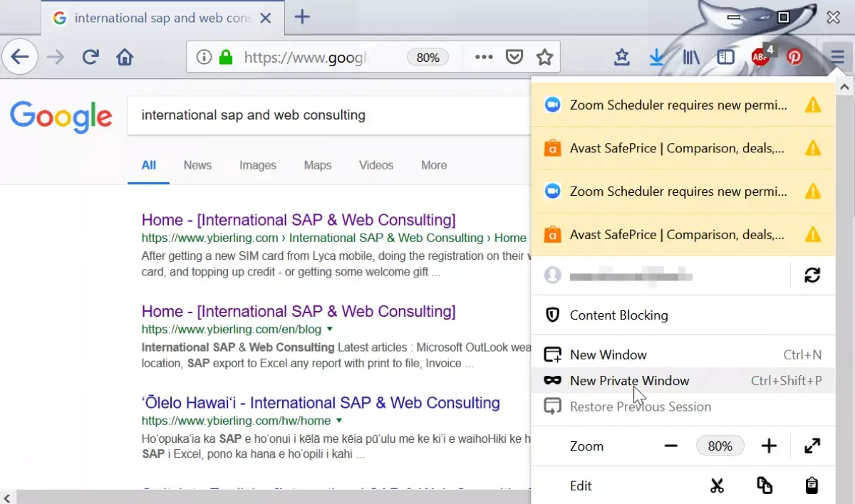Paste using the clipboard icon
855x504 pixels.
pyautogui.click(x=812, y=485)
